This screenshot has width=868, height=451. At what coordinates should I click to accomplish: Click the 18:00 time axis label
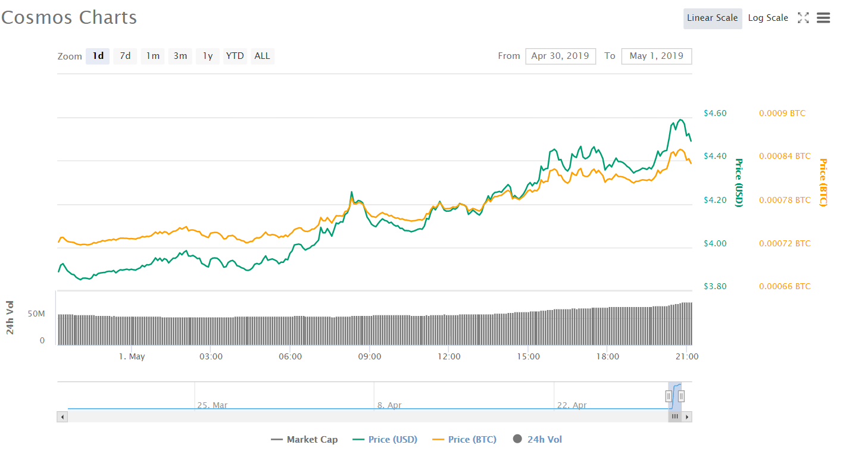[x=608, y=356]
